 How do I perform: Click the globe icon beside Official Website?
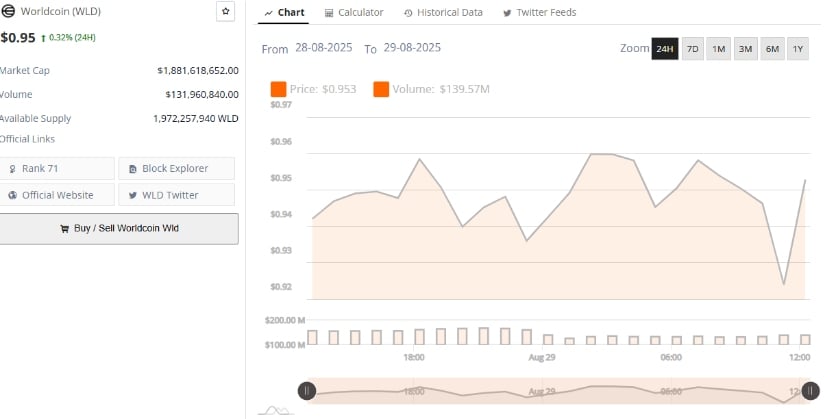click(x=13, y=195)
